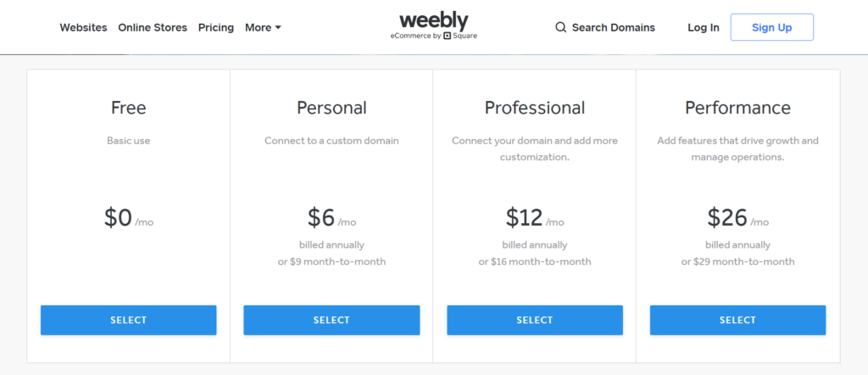Click the search magnifier icon

coord(560,27)
